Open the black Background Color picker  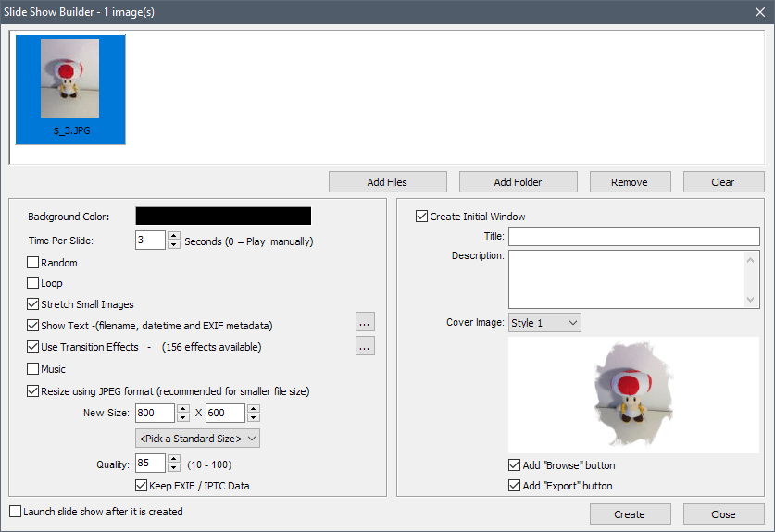(x=223, y=216)
